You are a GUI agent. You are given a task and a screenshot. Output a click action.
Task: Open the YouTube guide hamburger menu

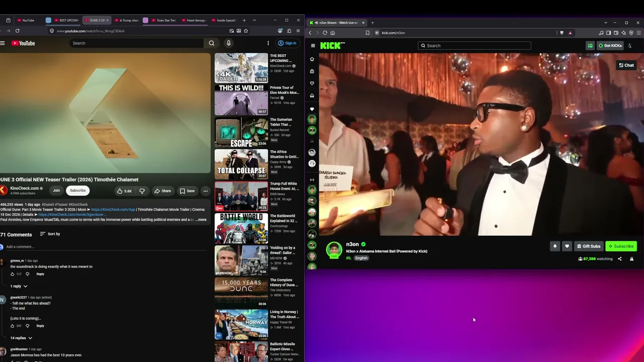3,43
